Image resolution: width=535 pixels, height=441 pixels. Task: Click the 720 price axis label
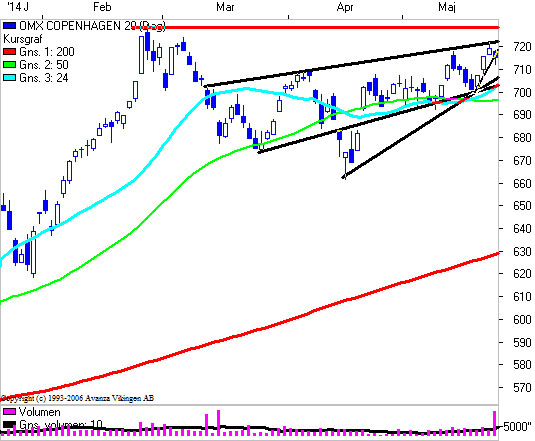coord(522,46)
